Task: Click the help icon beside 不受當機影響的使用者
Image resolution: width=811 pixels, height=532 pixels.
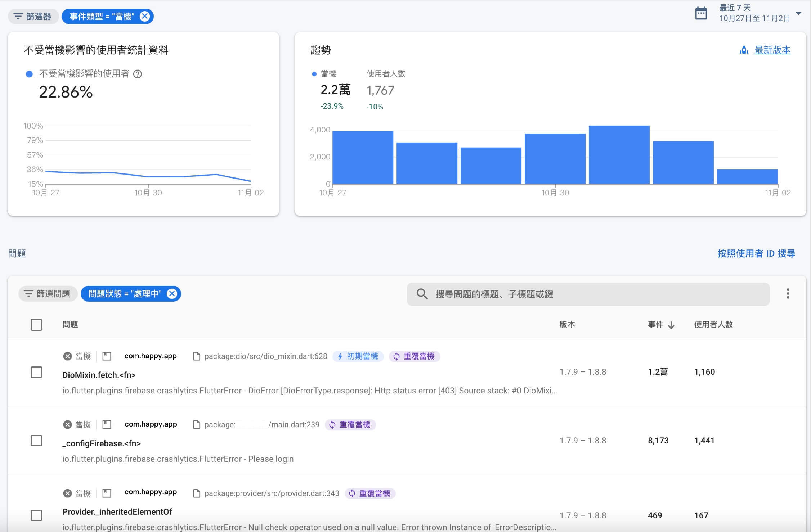Action: point(138,74)
